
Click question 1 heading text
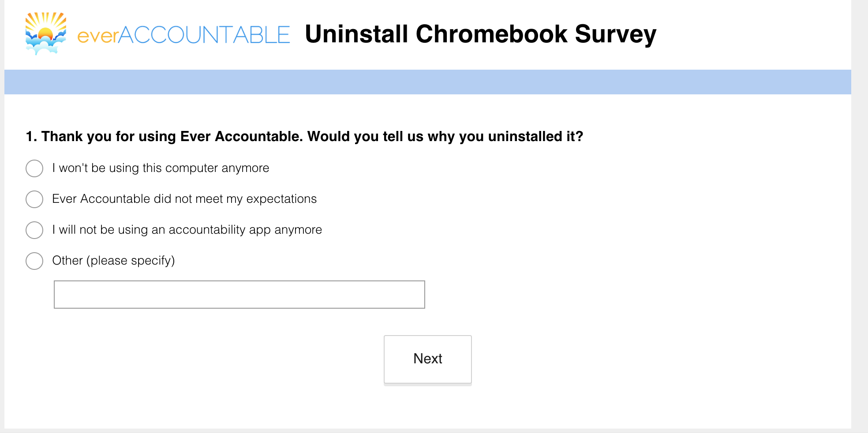tap(304, 137)
